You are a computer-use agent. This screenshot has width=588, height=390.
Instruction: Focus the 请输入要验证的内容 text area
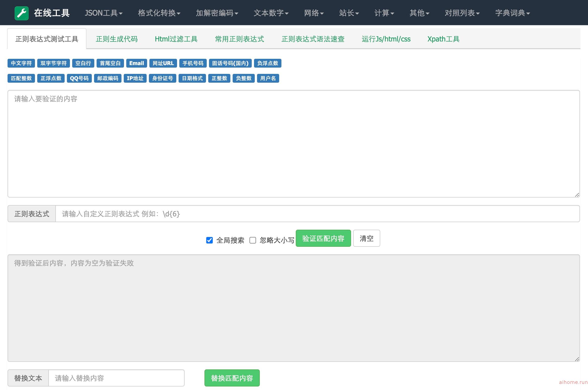[294, 144]
